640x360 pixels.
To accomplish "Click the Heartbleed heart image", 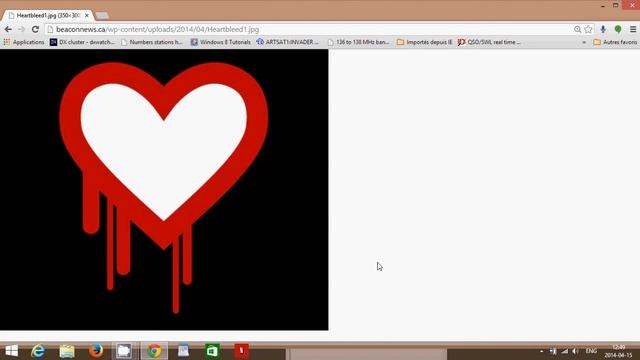I will [x=164, y=189].
